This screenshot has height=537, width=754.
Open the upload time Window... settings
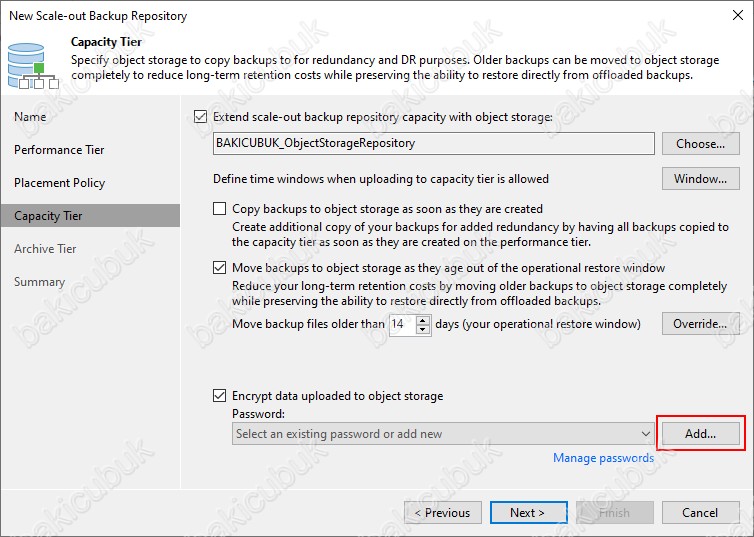(701, 179)
